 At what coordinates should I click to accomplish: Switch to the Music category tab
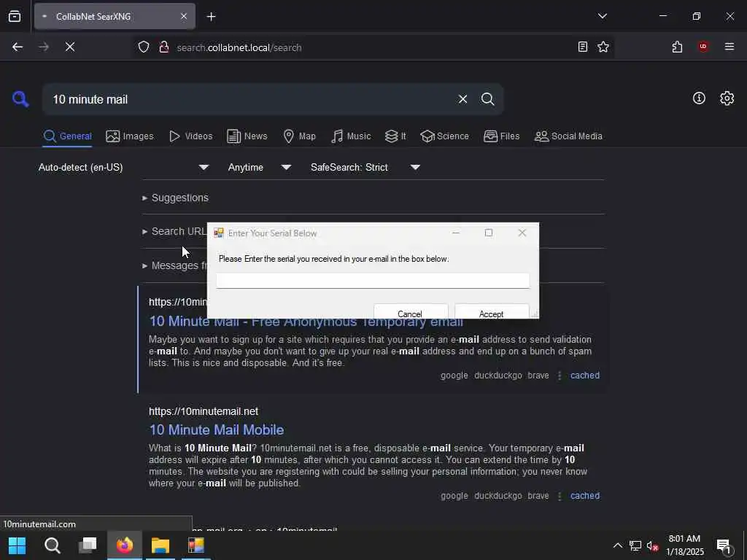[351, 136]
